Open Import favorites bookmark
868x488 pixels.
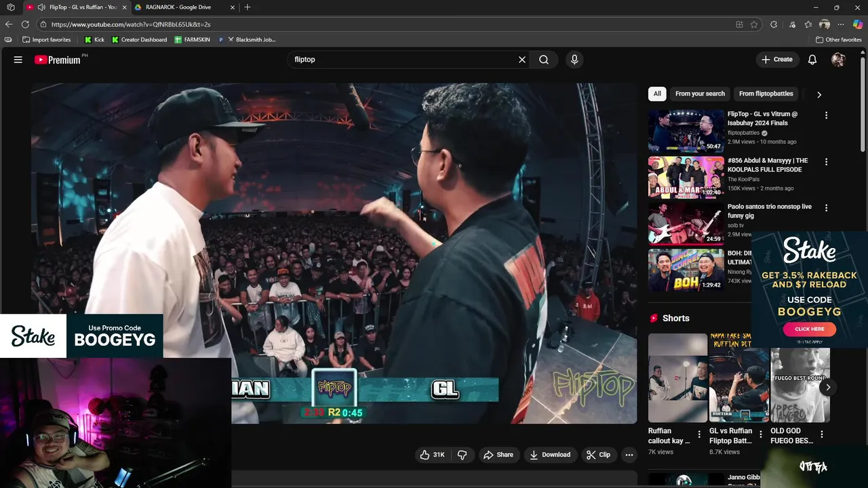[x=47, y=40]
